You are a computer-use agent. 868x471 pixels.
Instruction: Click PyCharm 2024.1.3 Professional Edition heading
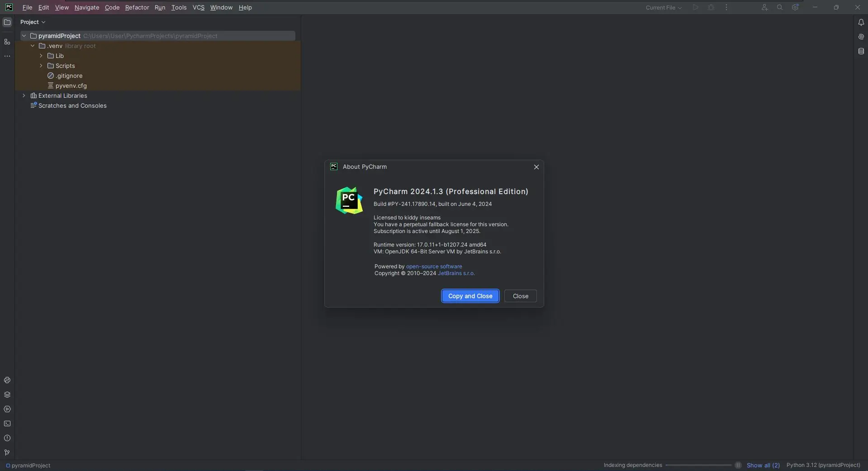pyautogui.click(x=451, y=191)
